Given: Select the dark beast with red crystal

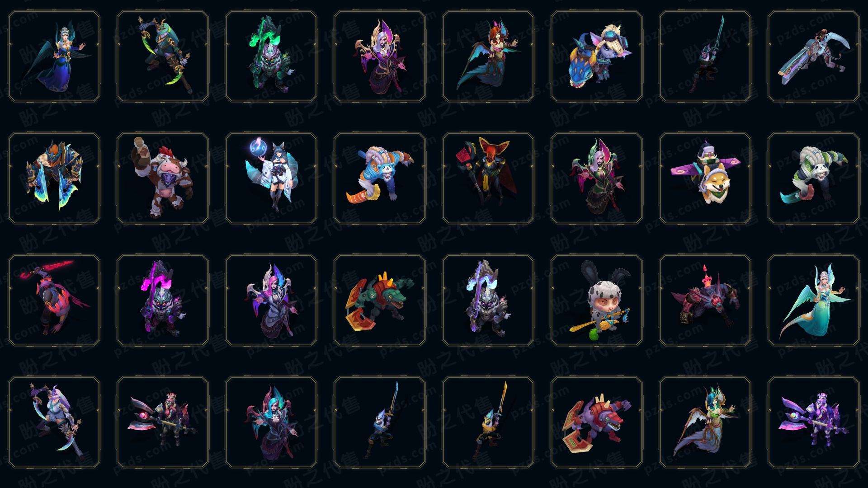Looking at the screenshot, I should coord(705,300).
